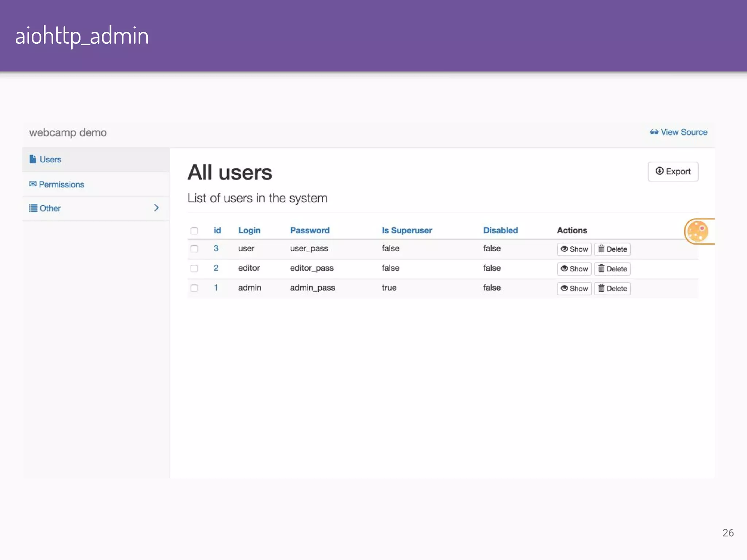Image resolution: width=747 pixels, height=560 pixels.
Task: Open user id 2 link
Action: point(216,268)
